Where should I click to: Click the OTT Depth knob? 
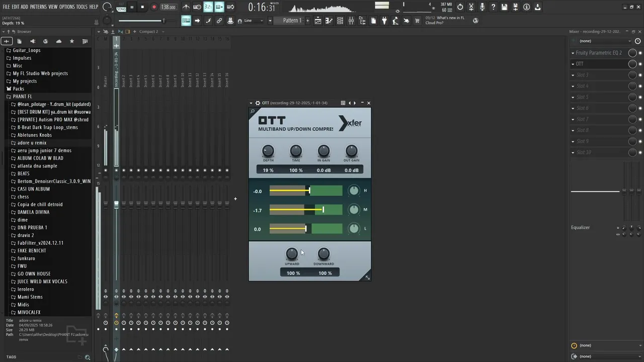pyautogui.click(x=268, y=151)
